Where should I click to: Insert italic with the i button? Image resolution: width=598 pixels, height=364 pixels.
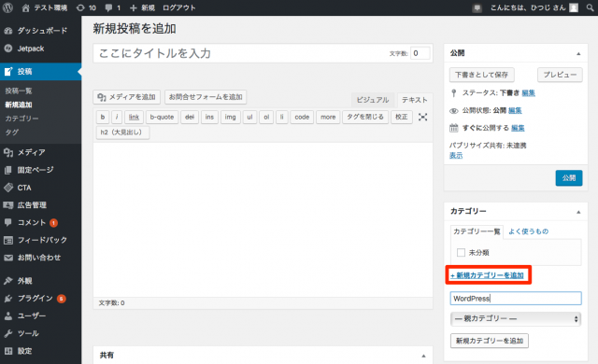click(117, 117)
